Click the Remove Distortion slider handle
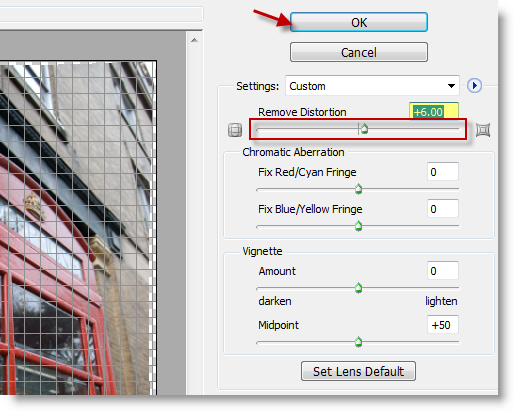This screenshot has height=411, width=514. (x=364, y=129)
